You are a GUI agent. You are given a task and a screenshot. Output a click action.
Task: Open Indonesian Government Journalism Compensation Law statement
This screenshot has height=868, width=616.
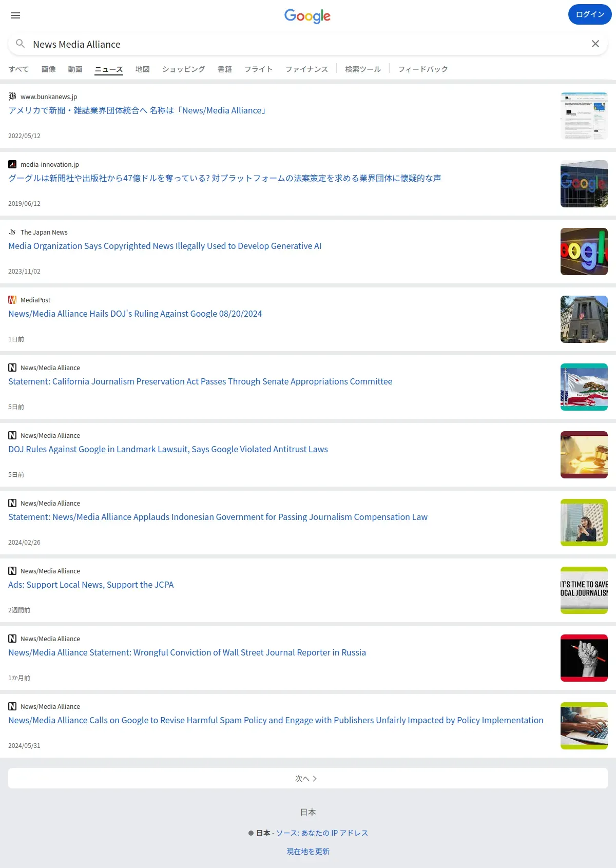pyautogui.click(x=218, y=517)
